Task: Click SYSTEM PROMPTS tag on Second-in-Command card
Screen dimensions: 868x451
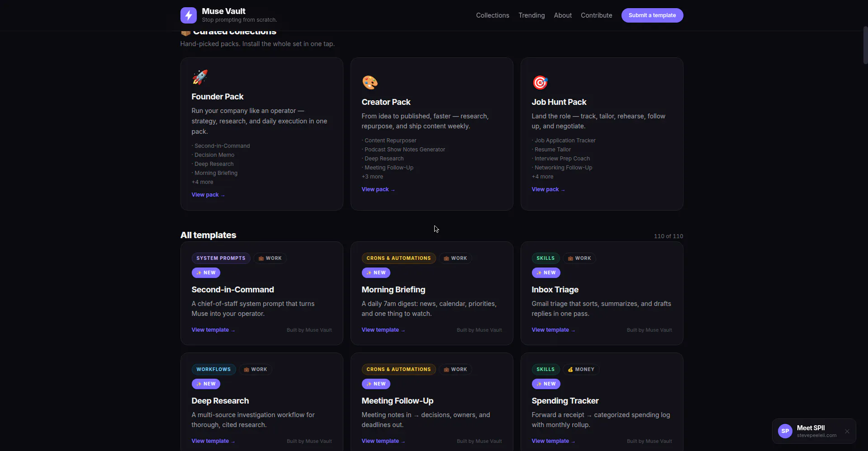Action: pos(221,258)
